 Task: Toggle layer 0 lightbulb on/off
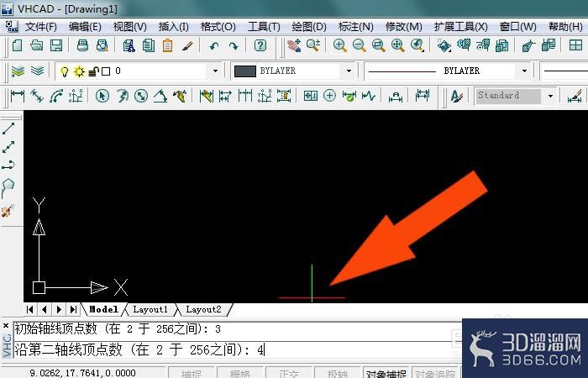(65, 71)
